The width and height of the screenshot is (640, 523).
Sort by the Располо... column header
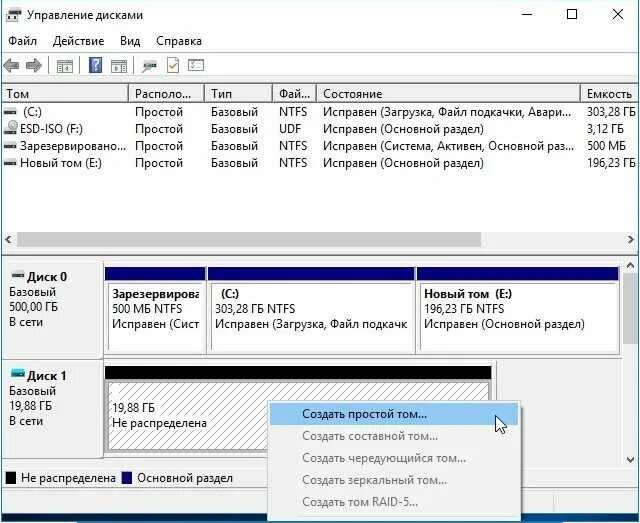pos(167,94)
